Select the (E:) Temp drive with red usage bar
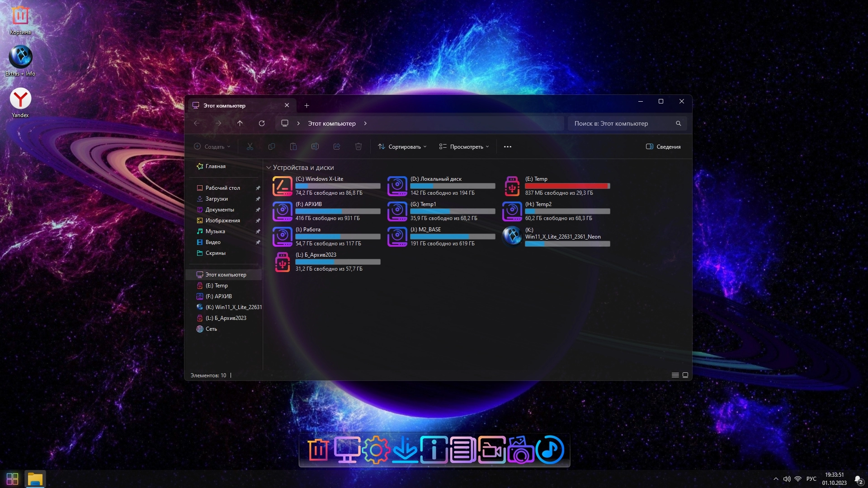Screen dimensions: 868x488 click(x=556, y=186)
